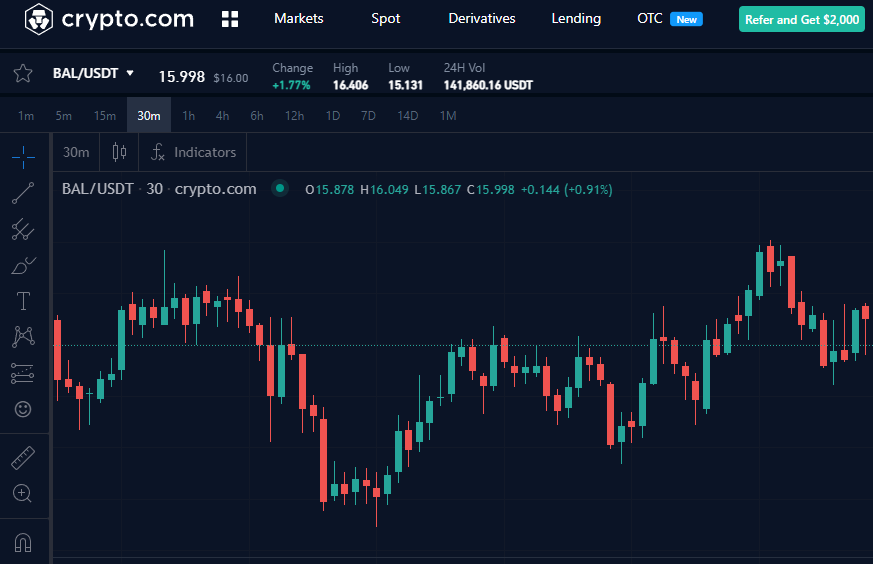Viewport: 873px width, 564px height.
Task: Select the trend line drawing tool
Action: tap(23, 193)
